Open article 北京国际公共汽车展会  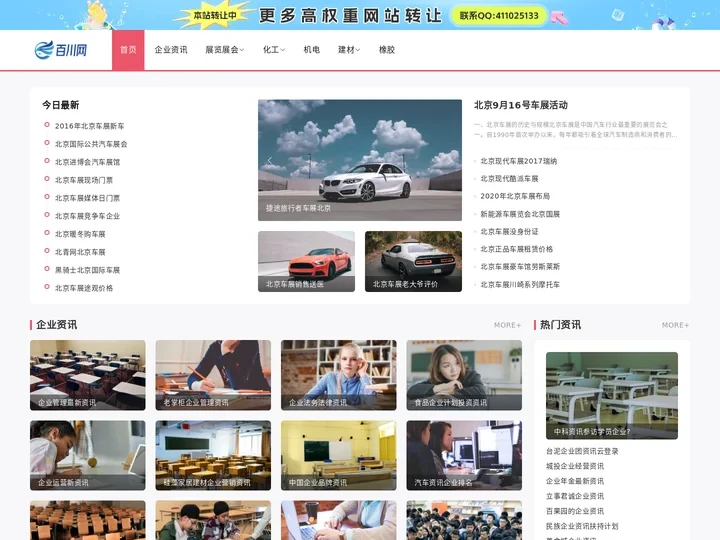point(91,144)
